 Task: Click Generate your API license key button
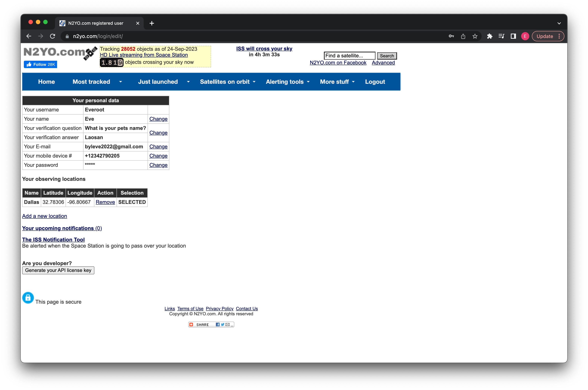(58, 270)
